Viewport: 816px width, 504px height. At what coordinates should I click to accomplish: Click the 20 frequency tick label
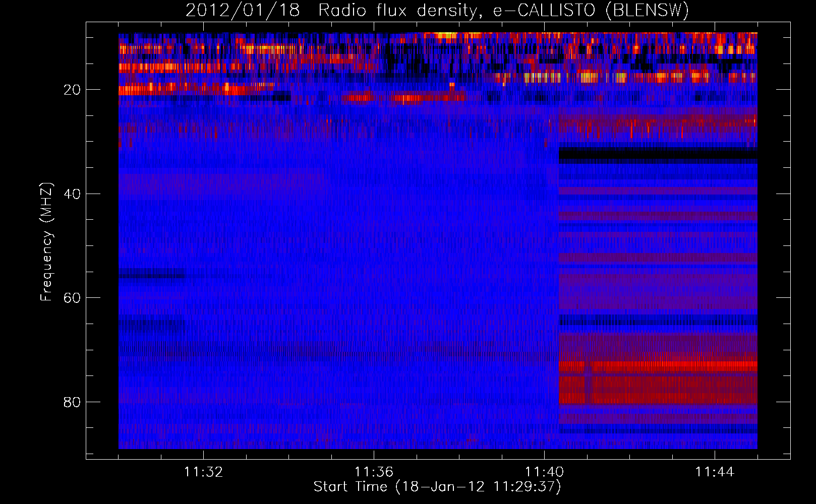72,90
